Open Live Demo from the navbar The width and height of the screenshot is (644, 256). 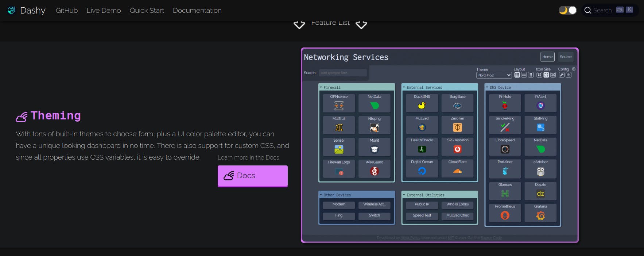coord(104,11)
